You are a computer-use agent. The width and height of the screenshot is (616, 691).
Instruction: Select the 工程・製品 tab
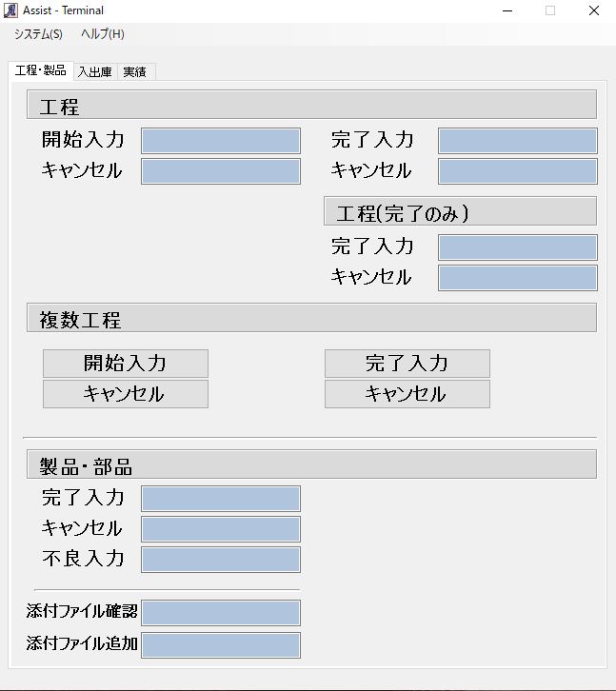pyautogui.click(x=41, y=70)
